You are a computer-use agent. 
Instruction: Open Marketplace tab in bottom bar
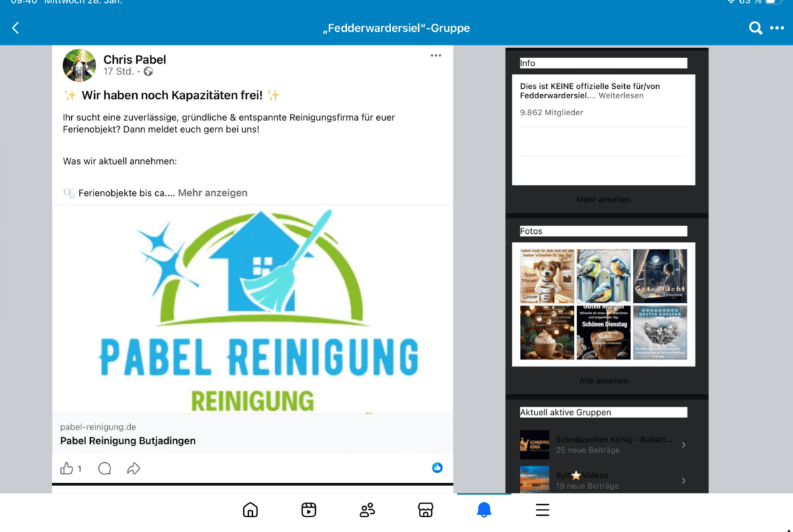tap(426, 510)
